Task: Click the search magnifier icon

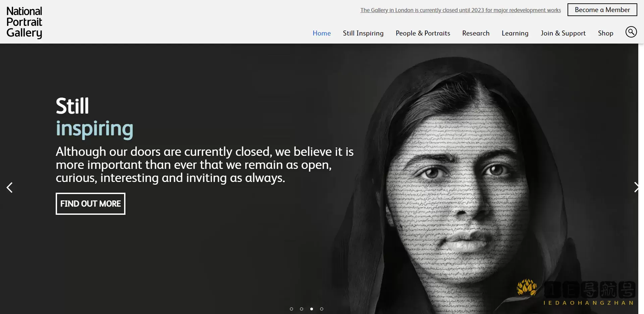Action: tap(631, 32)
